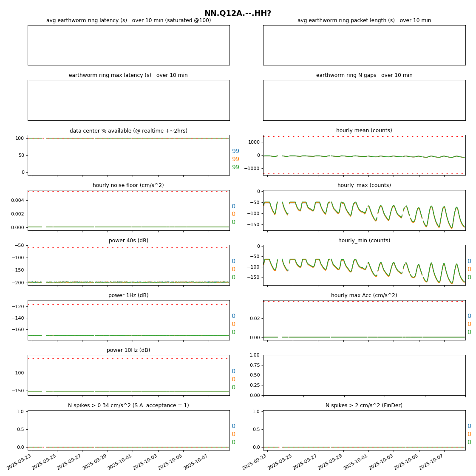Click inside the hourly_min (counts) plot area

click(364, 265)
